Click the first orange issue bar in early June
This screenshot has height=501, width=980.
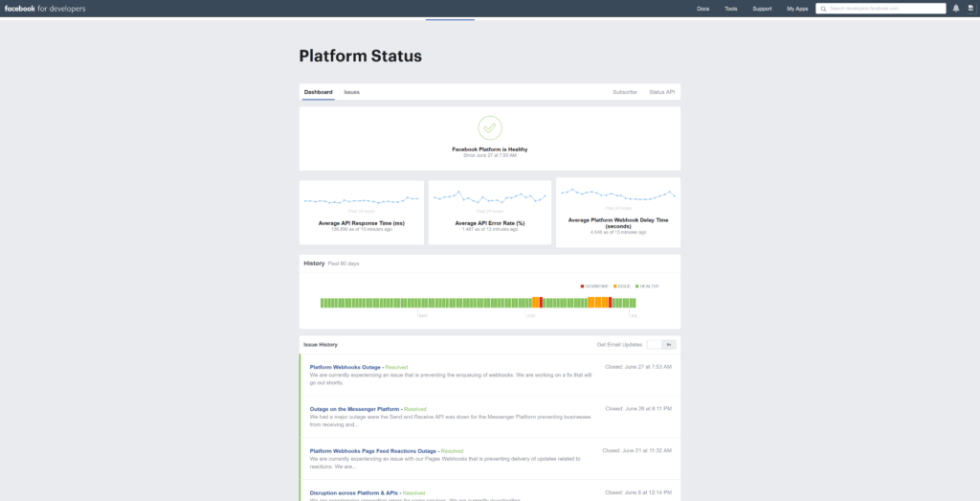click(x=534, y=303)
